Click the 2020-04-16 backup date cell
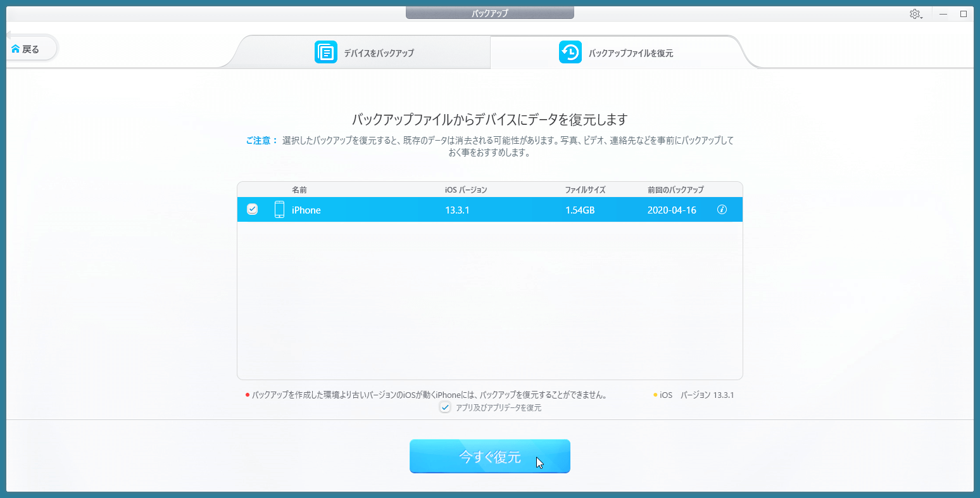Image resolution: width=980 pixels, height=498 pixels. (672, 210)
